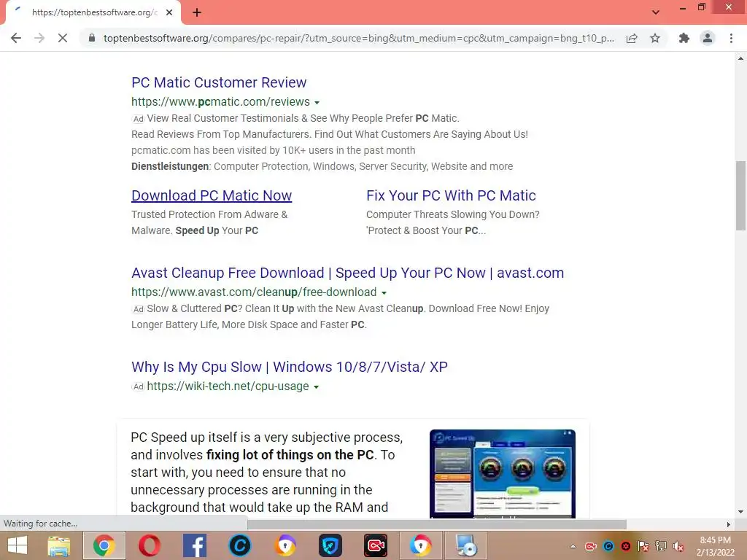Open Fix Your PC With PC Matic link
This screenshot has height=560, width=747.
coord(451,195)
